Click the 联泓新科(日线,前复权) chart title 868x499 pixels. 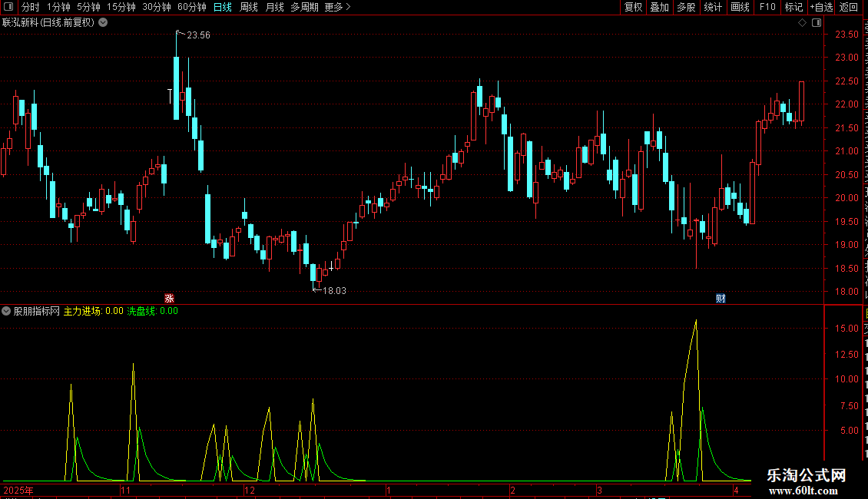point(48,23)
